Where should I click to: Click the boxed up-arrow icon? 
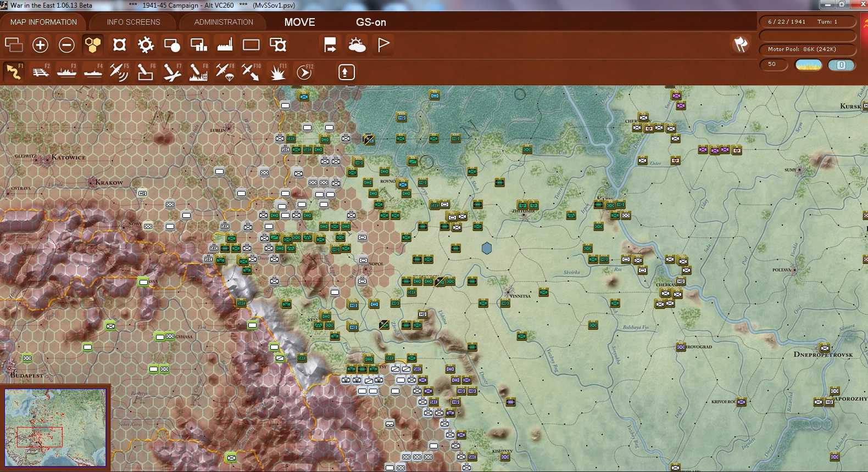click(346, 72)
